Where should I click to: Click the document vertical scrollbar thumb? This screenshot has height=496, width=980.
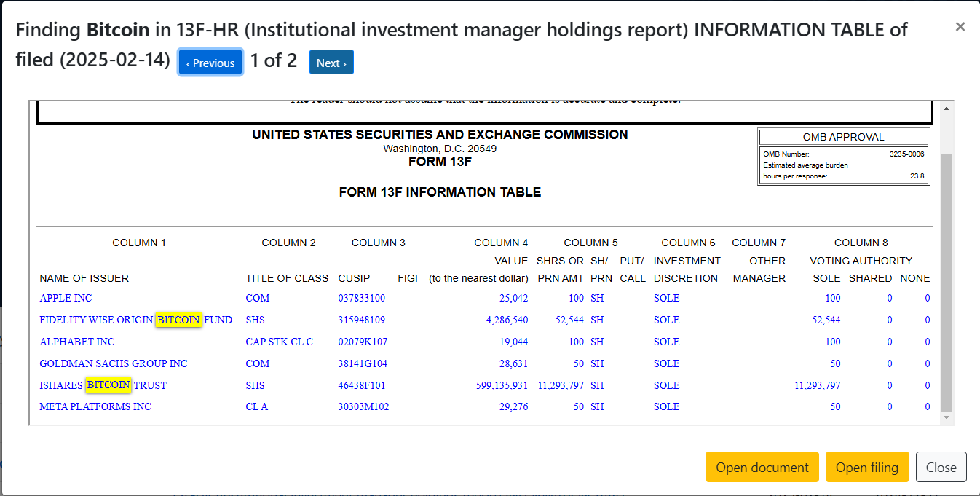point(946,280)
